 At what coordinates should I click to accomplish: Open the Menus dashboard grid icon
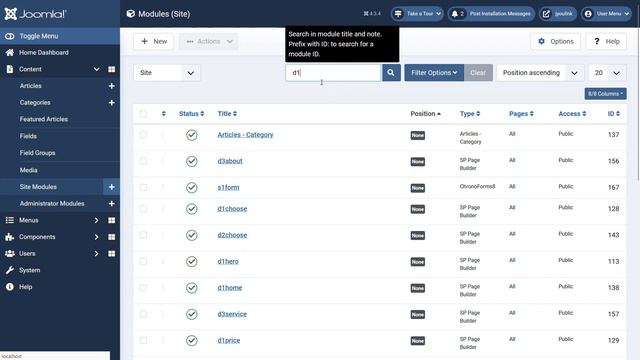tap(111, 220)
